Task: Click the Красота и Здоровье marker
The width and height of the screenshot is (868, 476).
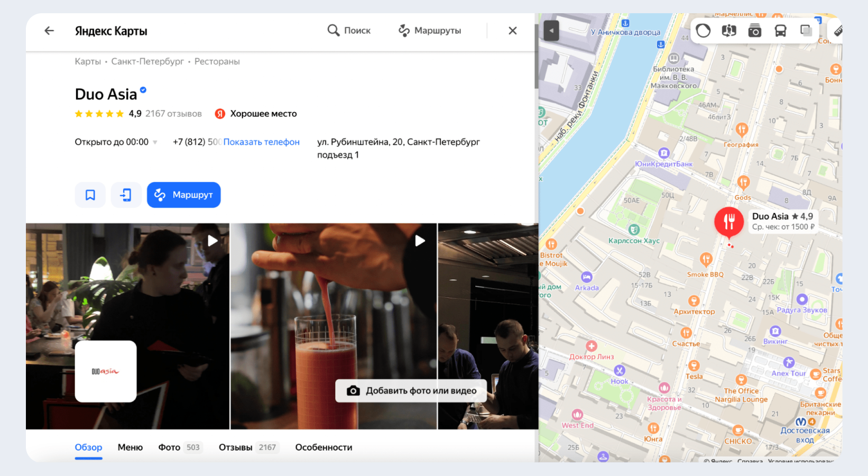Action: tap(664, 388)
